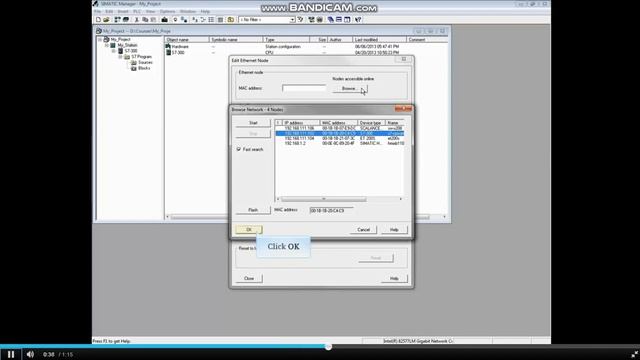This screenshot has width=640, height=360.
Task: Click the Tile Horizontally toolbar icon
Action: click(x=339, y=20)
